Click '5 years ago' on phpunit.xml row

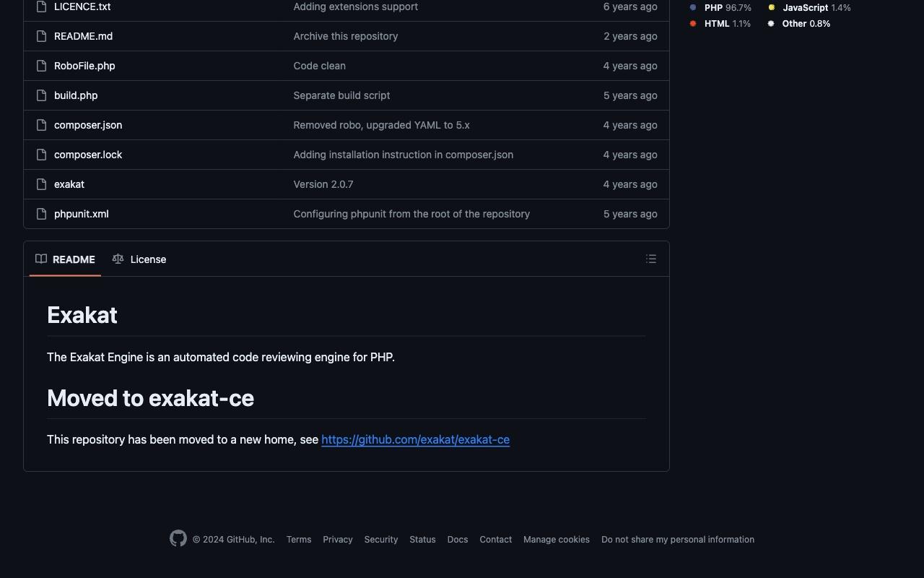coord(630,214)
